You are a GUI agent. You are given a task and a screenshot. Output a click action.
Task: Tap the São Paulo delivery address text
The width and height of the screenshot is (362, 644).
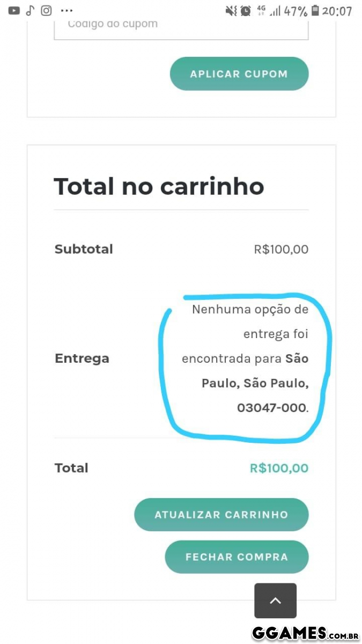pyautogui.click(x=255, y=383)
